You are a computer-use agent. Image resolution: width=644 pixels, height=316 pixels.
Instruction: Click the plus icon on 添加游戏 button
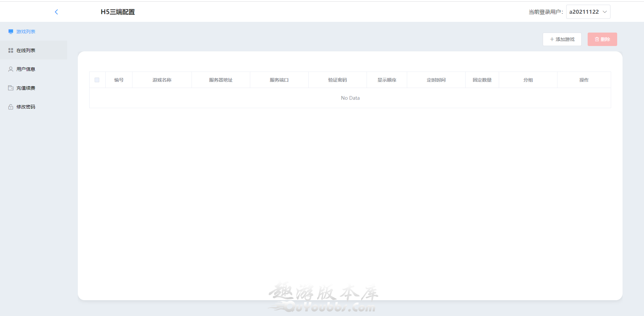552,39
